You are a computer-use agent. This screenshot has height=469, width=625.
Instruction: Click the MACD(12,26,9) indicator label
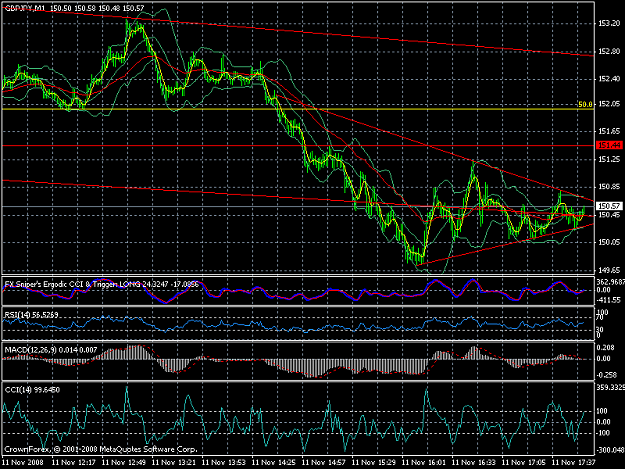tap(51, 350)
